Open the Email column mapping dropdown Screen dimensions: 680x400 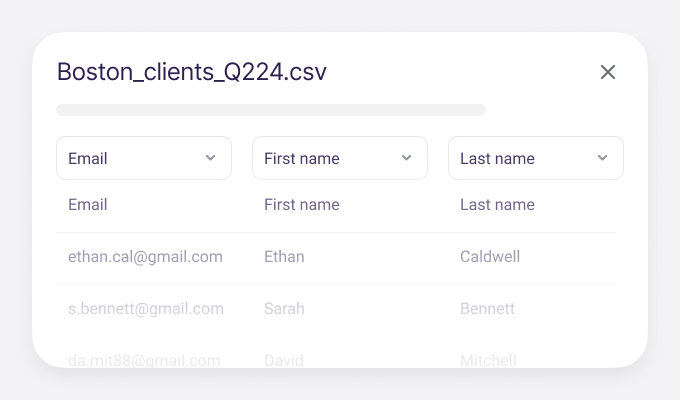coord(143,158)
